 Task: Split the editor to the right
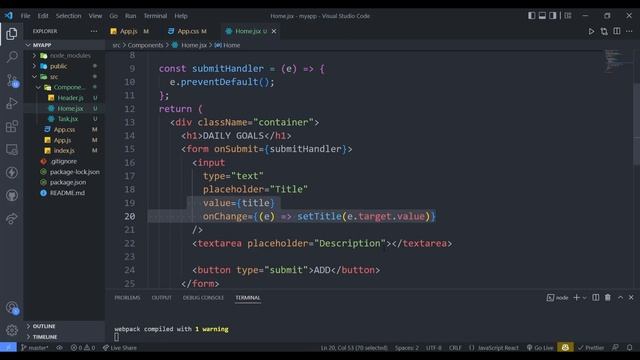[617, 31]
